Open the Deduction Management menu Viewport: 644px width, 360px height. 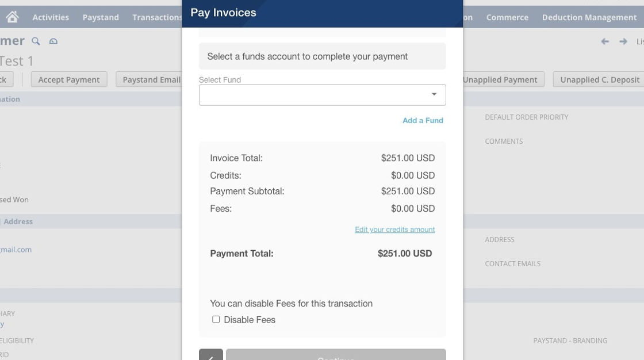pos(589,17)
